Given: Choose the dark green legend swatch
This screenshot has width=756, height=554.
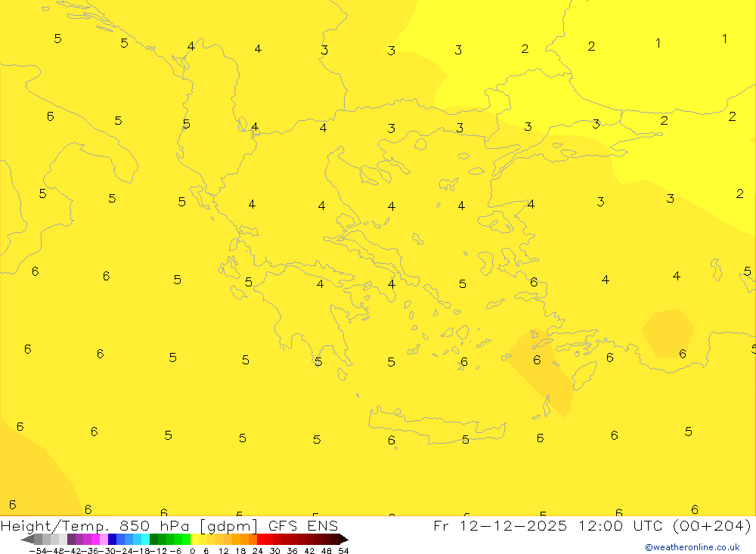Looking at the screenshot, I should pos(153,540).
